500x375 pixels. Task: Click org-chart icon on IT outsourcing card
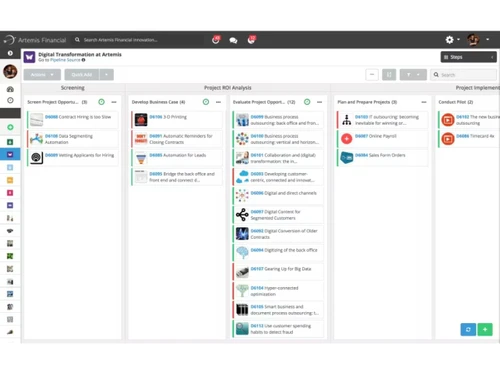tap(347, 120)
